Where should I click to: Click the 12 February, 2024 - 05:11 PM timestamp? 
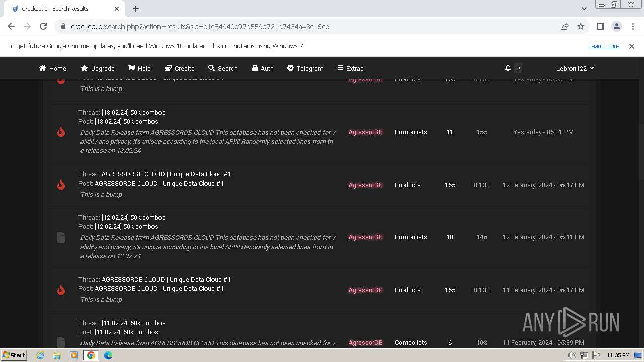[x=543, y=237]
